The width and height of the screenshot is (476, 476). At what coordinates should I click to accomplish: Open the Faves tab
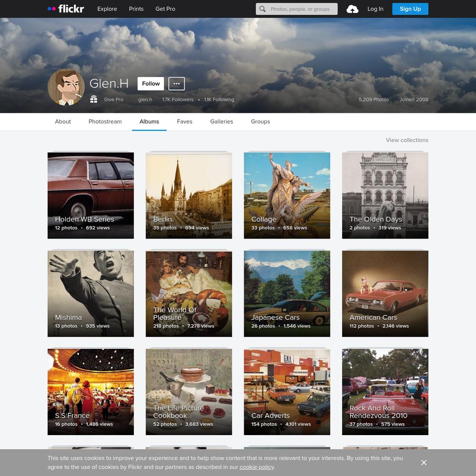(x=185, y=121)
